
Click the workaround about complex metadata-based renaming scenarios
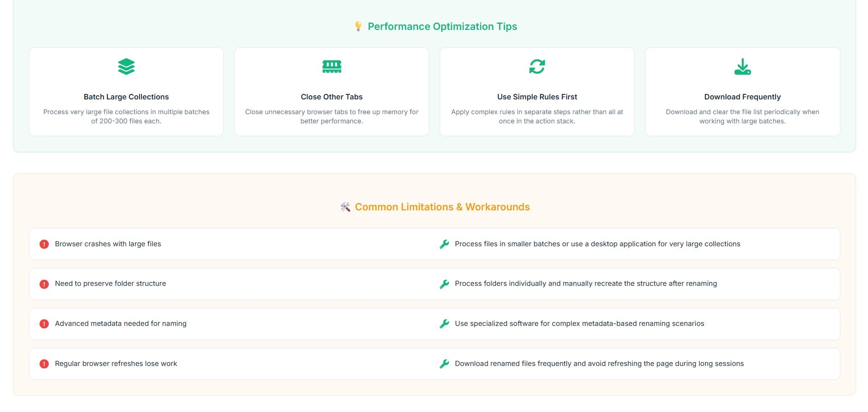click(579, 324)
